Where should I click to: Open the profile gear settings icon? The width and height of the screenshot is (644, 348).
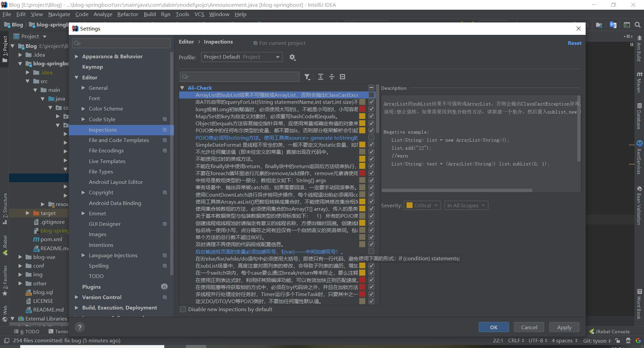click(x=292, y=57)
